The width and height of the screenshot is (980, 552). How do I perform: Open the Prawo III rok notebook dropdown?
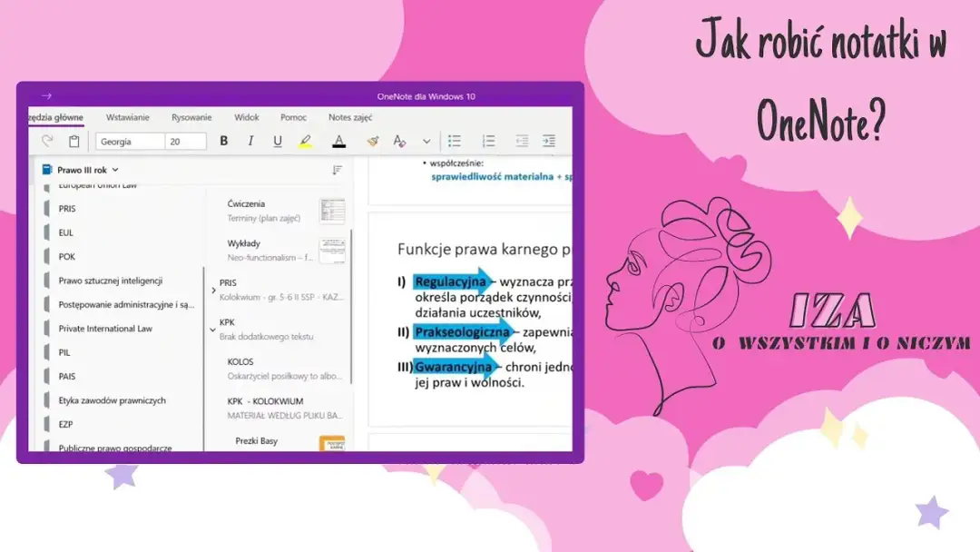pos(114,169)
